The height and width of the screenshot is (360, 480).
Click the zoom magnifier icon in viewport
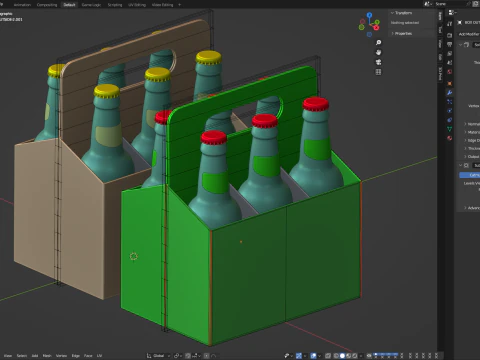[378, 43]
